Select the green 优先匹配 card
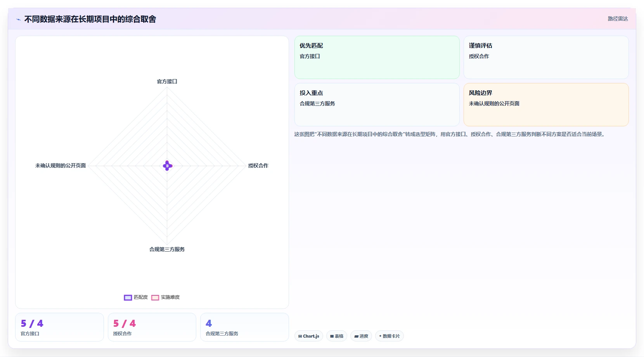644x357 pixels. coord(377,57)
